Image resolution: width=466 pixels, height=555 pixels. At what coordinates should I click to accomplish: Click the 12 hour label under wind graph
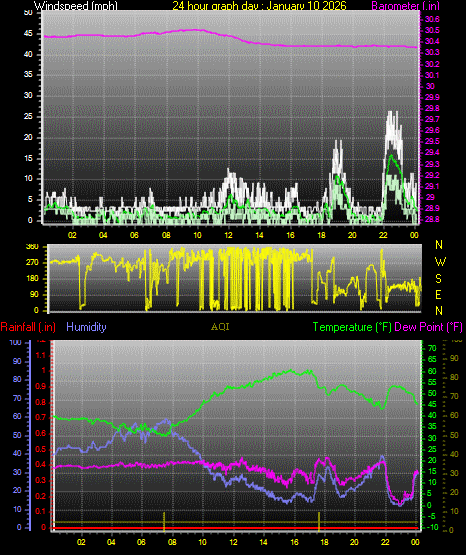[x=229, y=235]
